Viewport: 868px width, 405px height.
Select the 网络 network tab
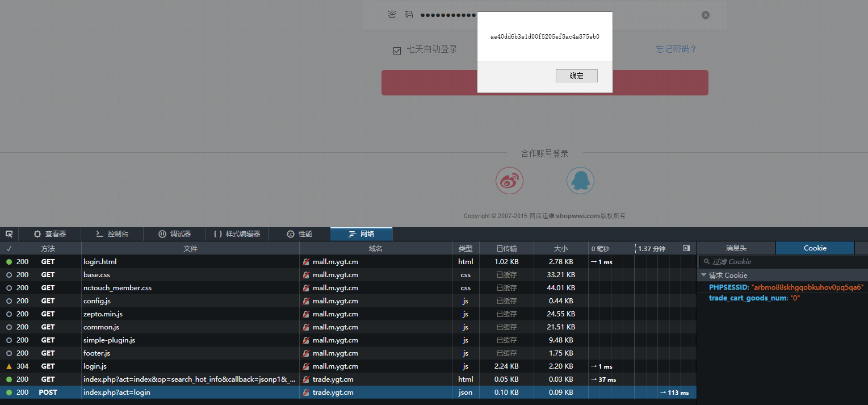tap(362, 234)
